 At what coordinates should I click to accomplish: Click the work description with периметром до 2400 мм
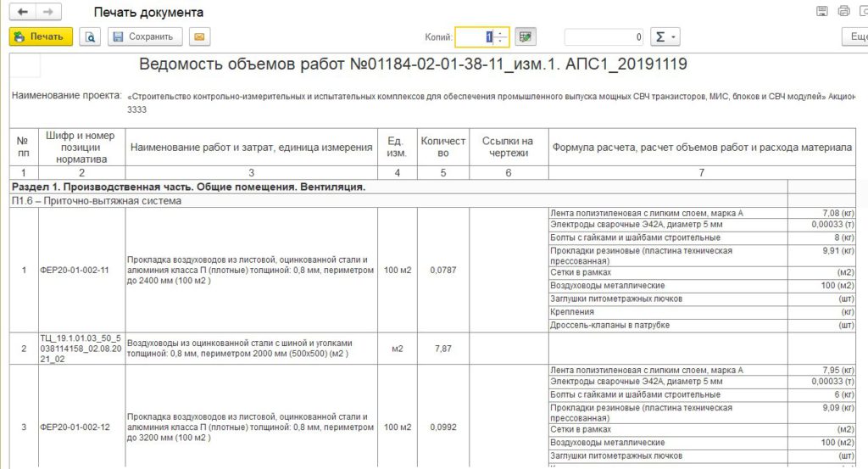(x=251, y=271)
